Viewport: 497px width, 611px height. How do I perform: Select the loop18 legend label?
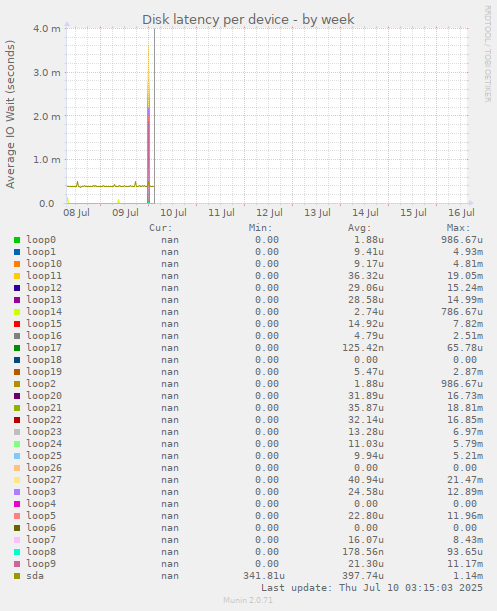coord(44,360)
